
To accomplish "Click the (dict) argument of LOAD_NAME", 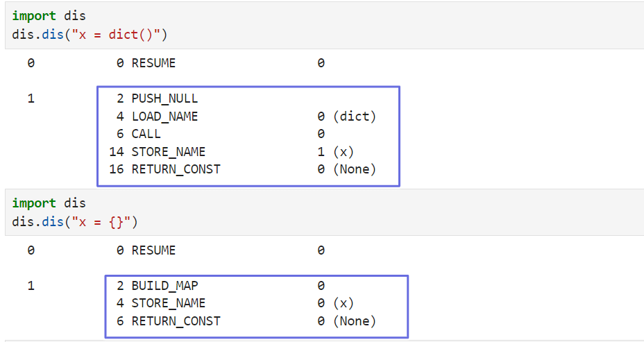I will [355, 117].
